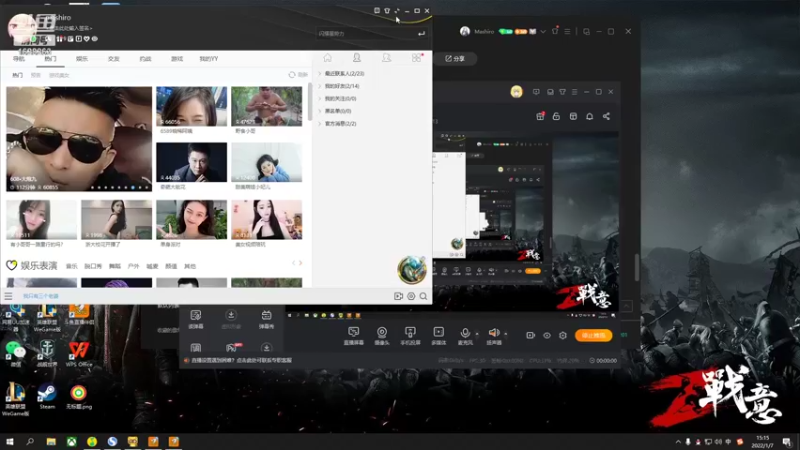Switch to the 交友 tab

(x=113, y=59)
